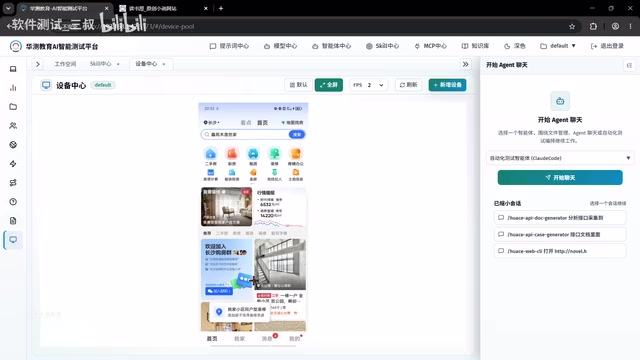
Task: Click the 刷新 refresh button
Action: (408, 85)
